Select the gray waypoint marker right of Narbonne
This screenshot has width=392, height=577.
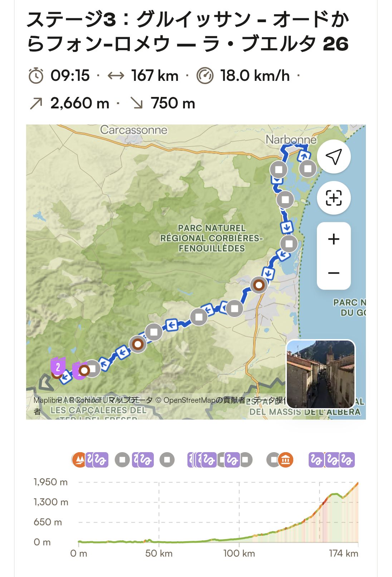coord(308,168)
